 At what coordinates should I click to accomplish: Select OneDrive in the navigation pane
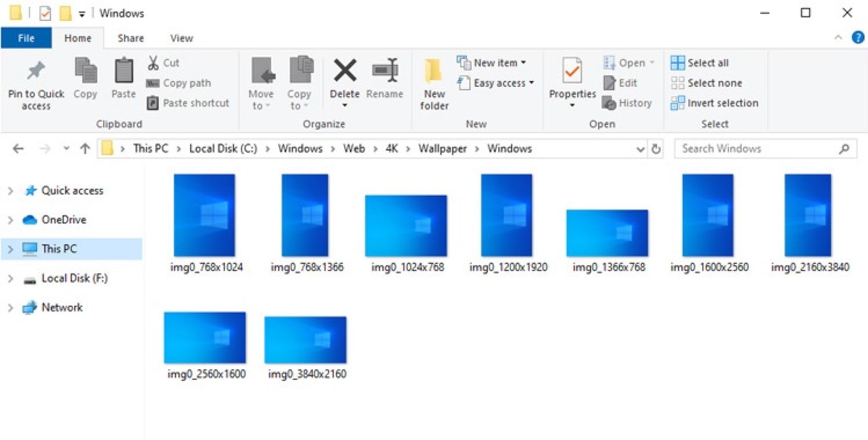(x=55, y=220)
